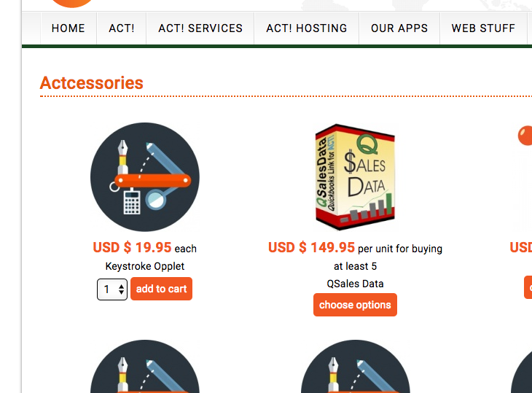Open the Keystroke Opplet quantity dropdown
This screenshot has width=532, height=393.
tap(112, 289)
